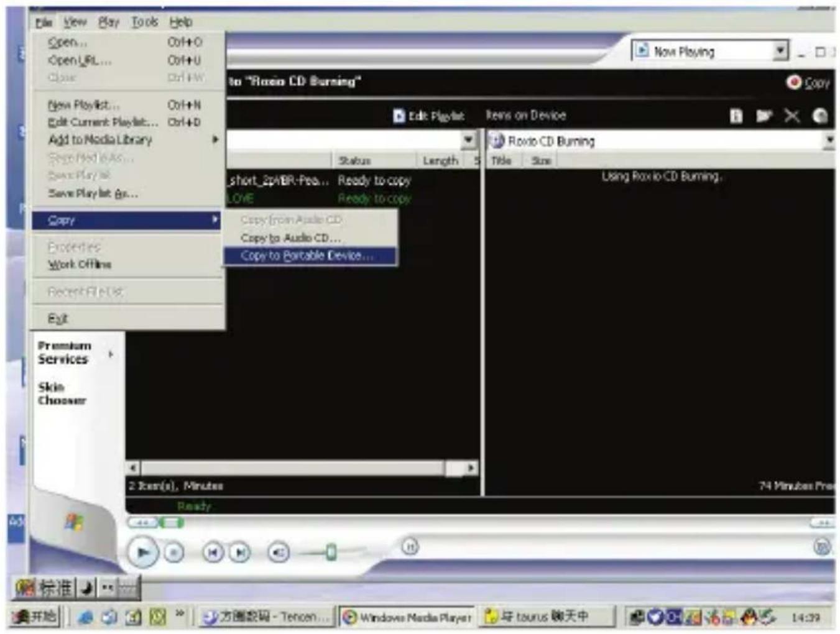Choose Open... in the File menu

127,42
